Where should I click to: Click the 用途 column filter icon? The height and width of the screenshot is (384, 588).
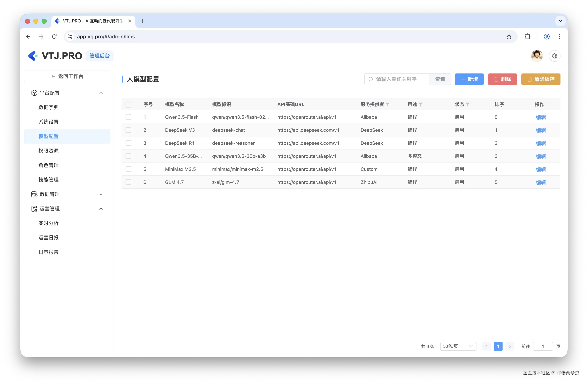click(421, 105)
